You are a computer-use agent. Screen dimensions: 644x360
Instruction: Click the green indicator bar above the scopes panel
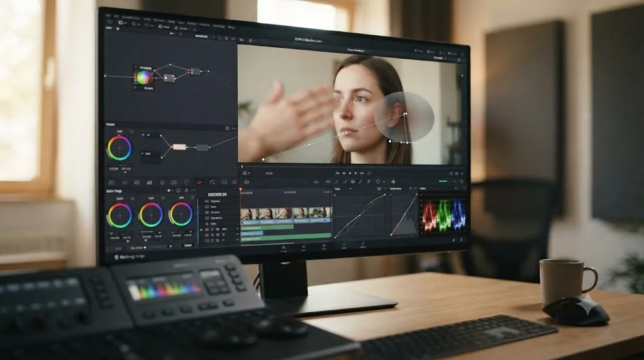pyautogui.click(x=443, y=181)
